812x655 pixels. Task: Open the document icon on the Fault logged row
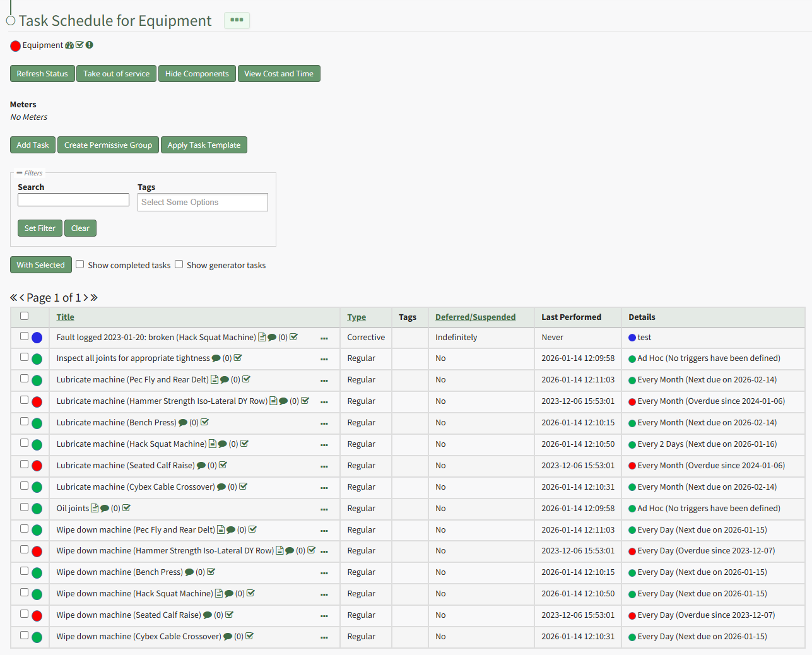tap(262, 338)
